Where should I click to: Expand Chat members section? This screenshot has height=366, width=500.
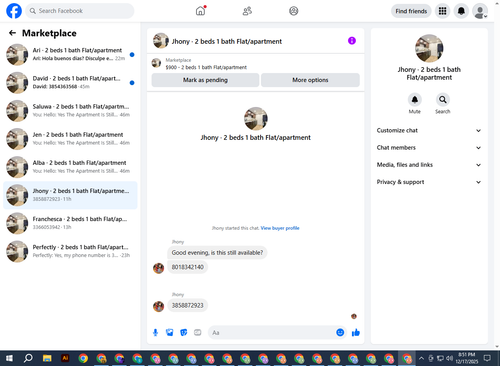tap(429, 148)
